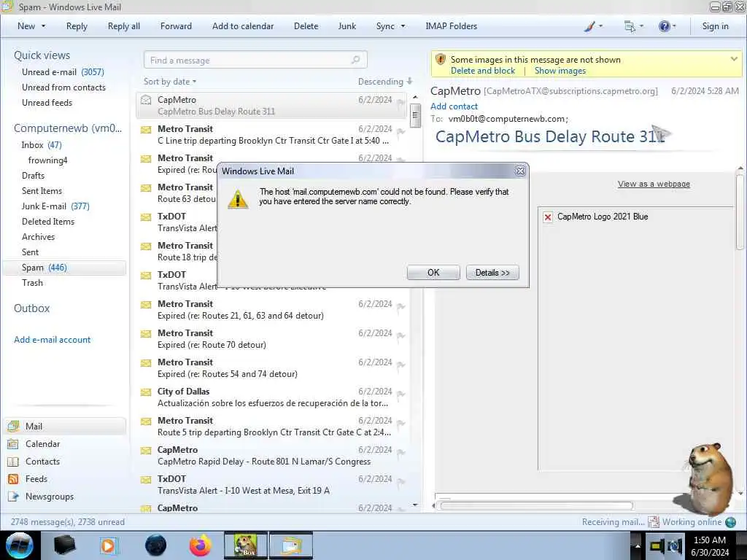Flag the Route 70 detour message

tap(400, 336)
